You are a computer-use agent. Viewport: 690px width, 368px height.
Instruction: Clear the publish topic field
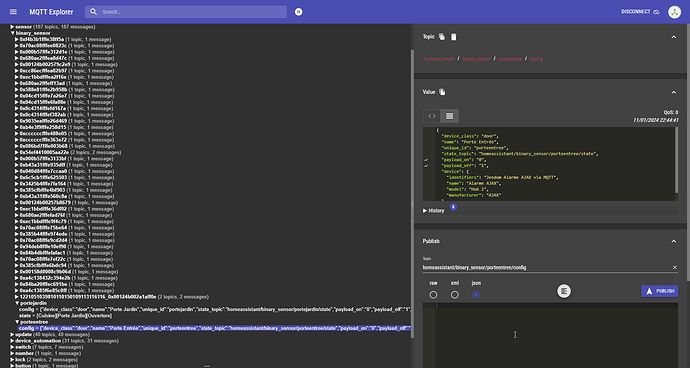(x=675, y=268)
